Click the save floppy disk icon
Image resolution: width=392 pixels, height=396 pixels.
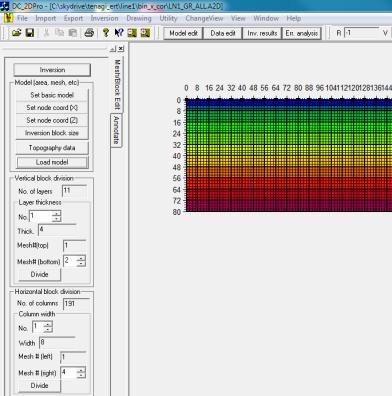coord(30,33)
